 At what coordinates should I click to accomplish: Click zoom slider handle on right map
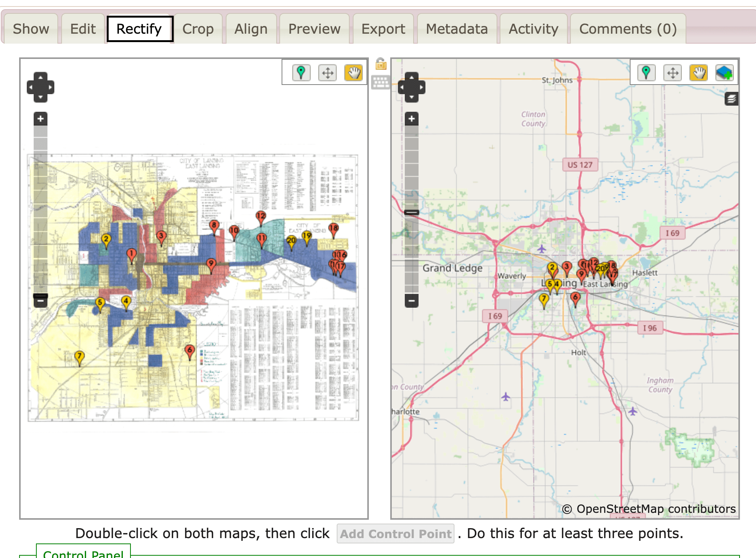[x=412, y=212]
